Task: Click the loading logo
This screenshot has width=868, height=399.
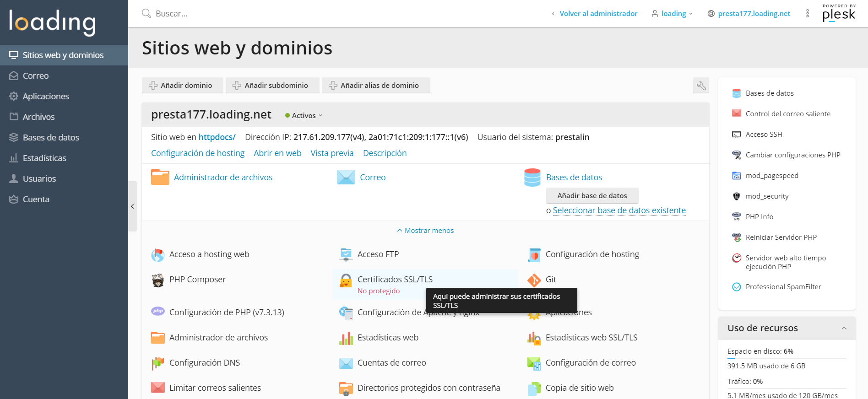Action: point(52,22)
